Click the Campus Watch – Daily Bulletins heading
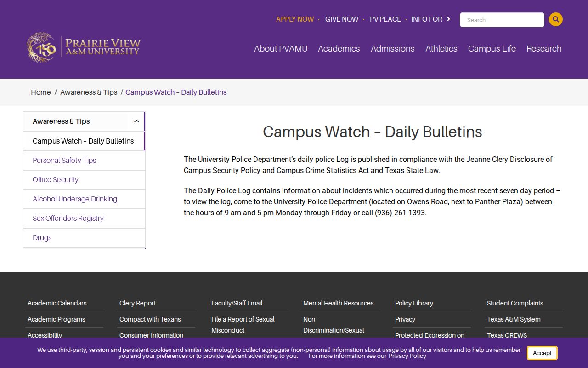Screen dimensions: 588x368 point(373,132)
